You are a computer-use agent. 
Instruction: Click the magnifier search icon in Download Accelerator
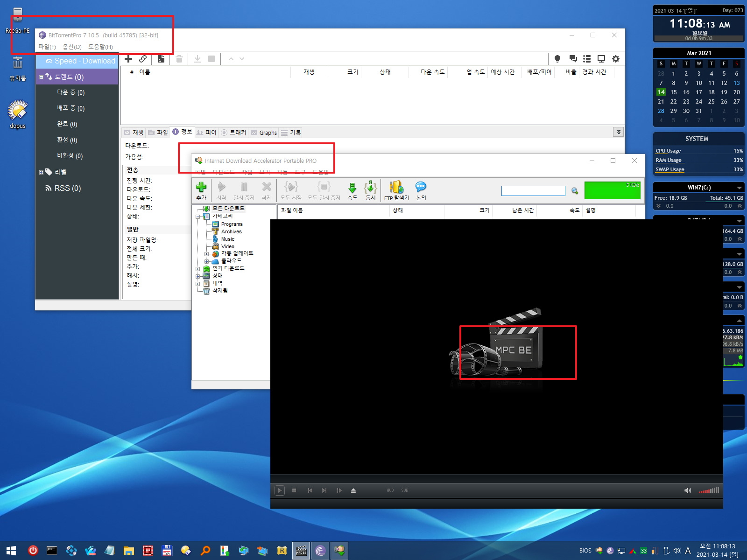(x=575, y=191)
